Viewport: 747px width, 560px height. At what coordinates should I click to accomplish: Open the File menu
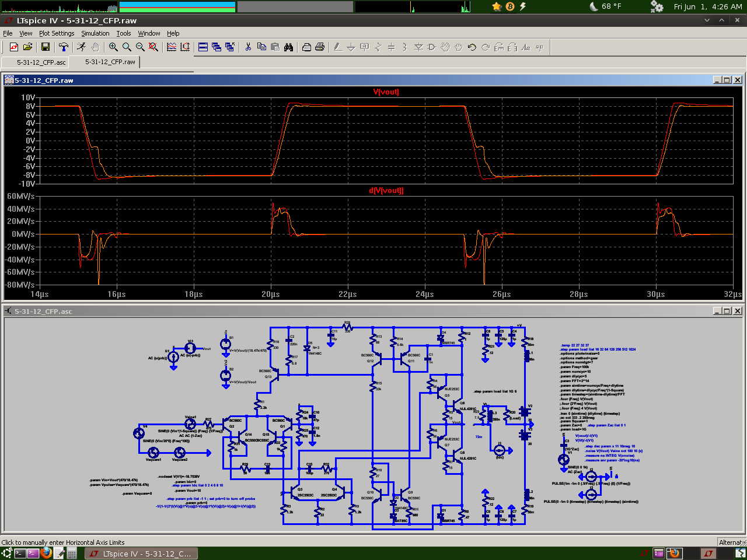click(x=8, y=33)
